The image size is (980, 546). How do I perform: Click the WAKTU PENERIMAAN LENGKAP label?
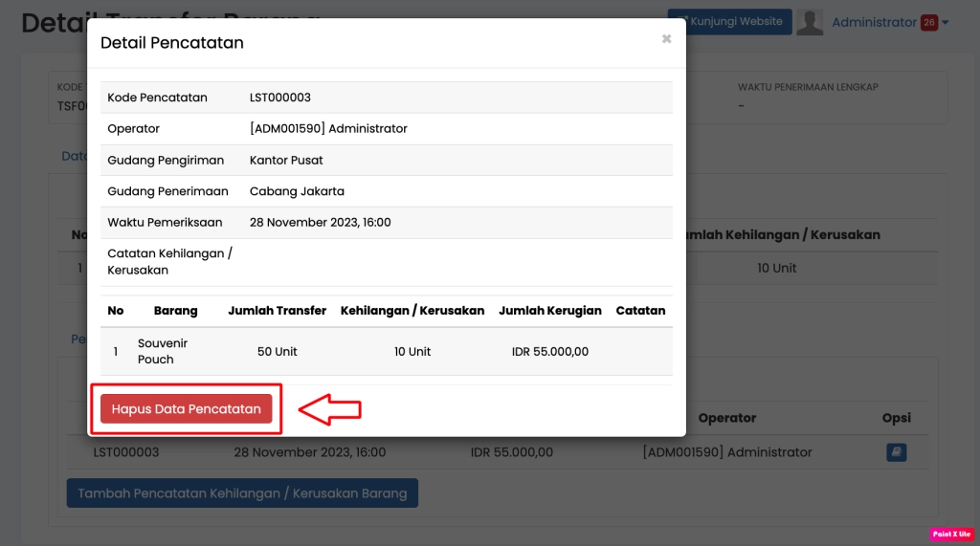point(808,87)
